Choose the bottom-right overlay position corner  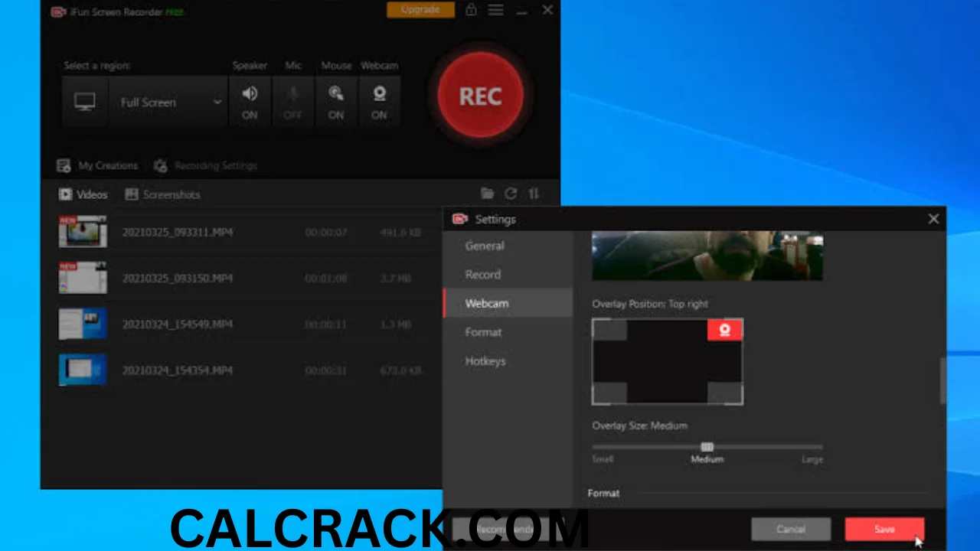pyautogui.click(x=724, y=393)
